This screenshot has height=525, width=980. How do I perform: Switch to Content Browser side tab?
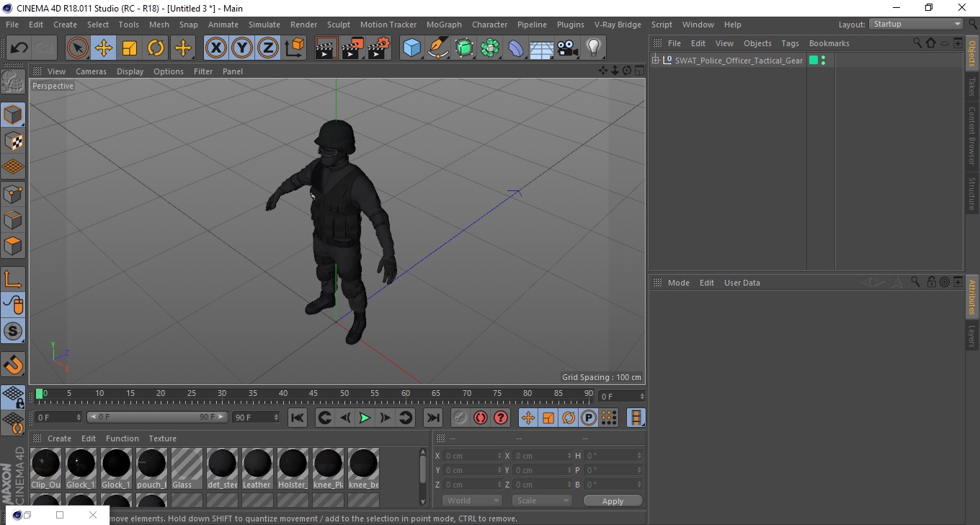click(x=972, y=136)
